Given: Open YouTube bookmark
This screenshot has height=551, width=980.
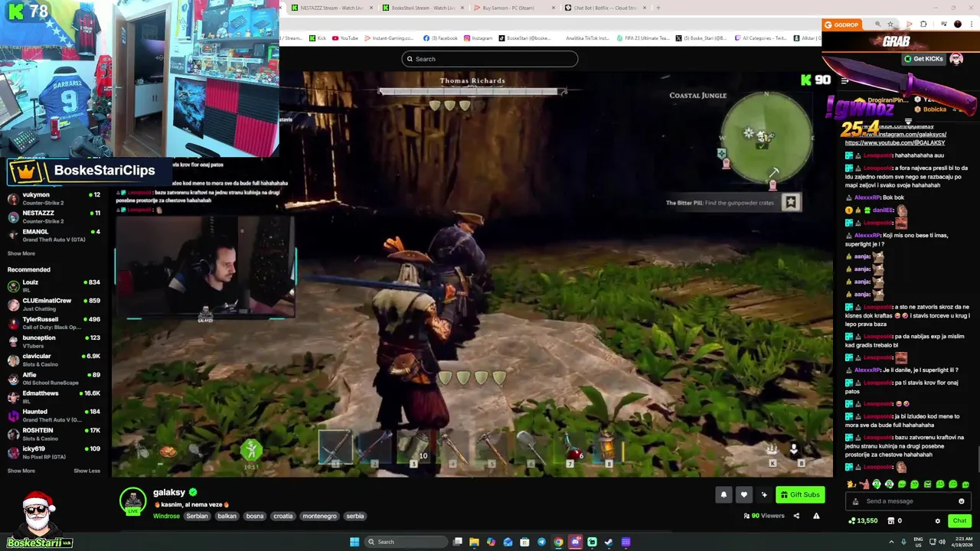Looking at the screenshot, I should coord(345,38).
